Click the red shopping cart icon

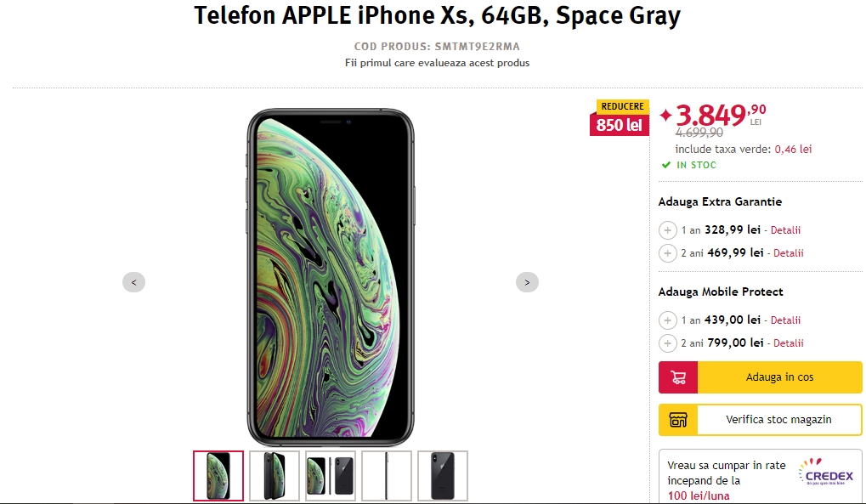coord(678,377)
